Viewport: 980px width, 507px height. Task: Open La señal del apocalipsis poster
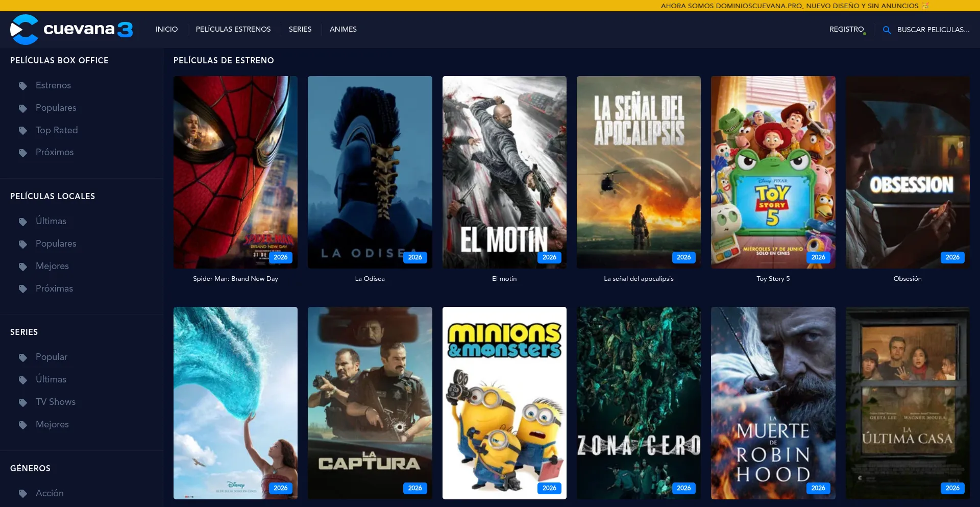639,172
